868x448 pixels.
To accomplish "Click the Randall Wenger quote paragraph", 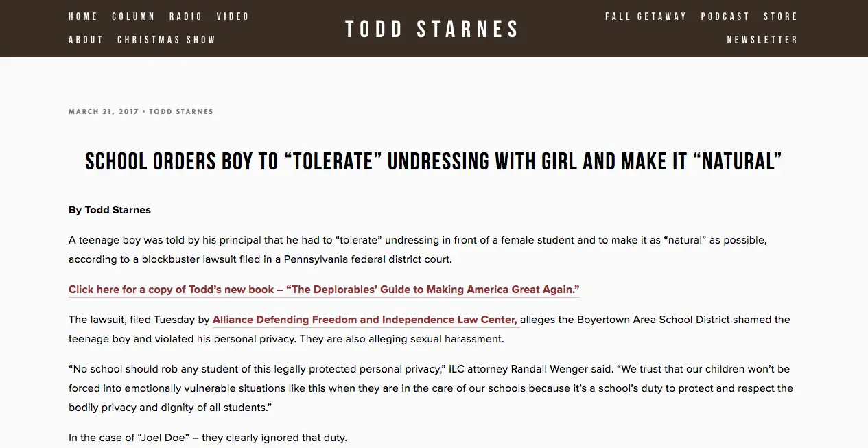I will (x=431, y=388).
